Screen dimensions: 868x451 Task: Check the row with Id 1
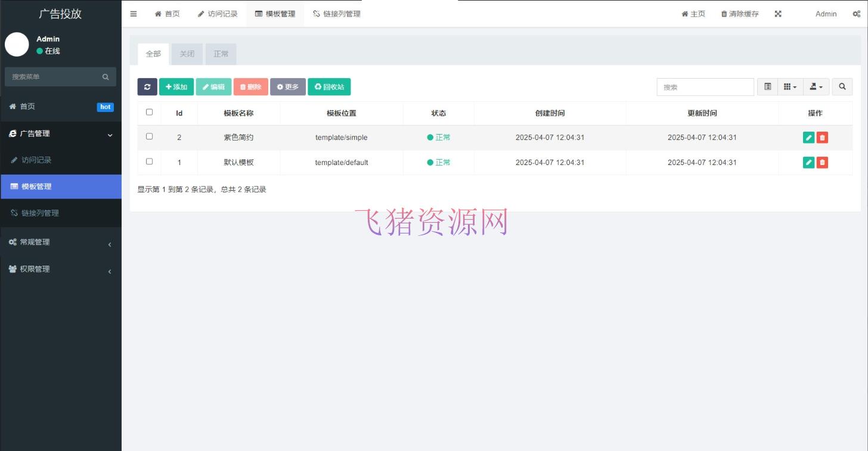click(x=149, y=161)
